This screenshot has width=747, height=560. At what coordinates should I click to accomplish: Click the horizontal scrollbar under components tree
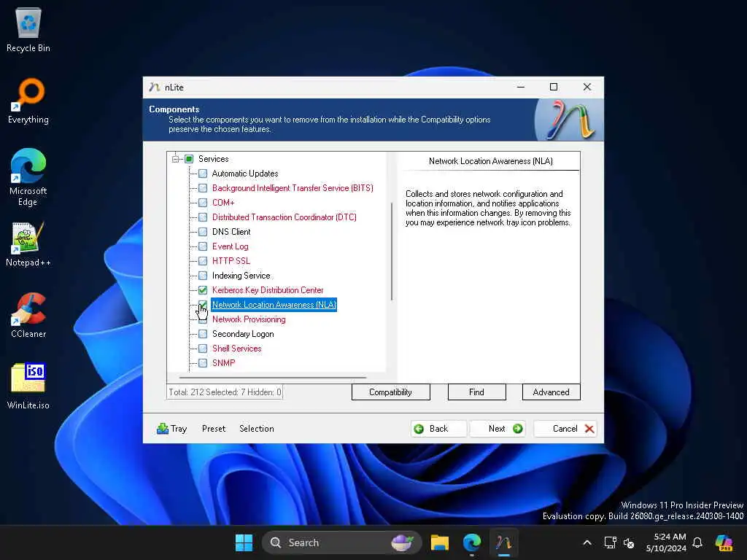[273, 377]
